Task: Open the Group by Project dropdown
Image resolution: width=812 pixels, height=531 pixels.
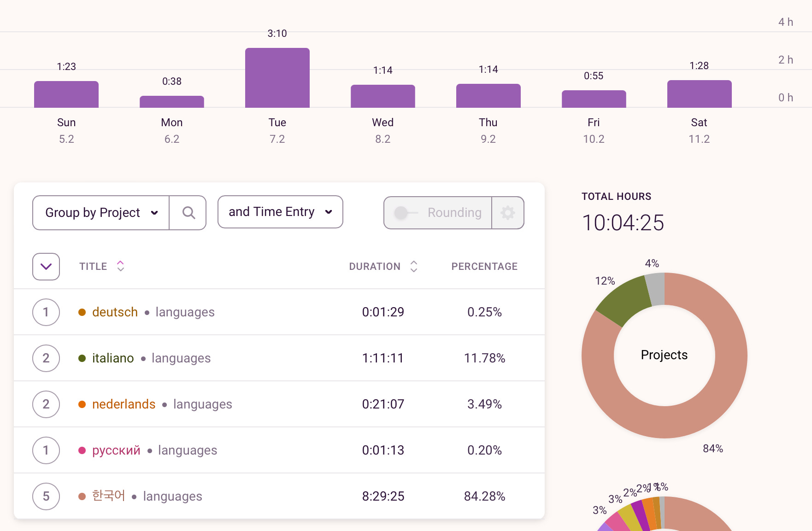Action: (x=101, y=213)
